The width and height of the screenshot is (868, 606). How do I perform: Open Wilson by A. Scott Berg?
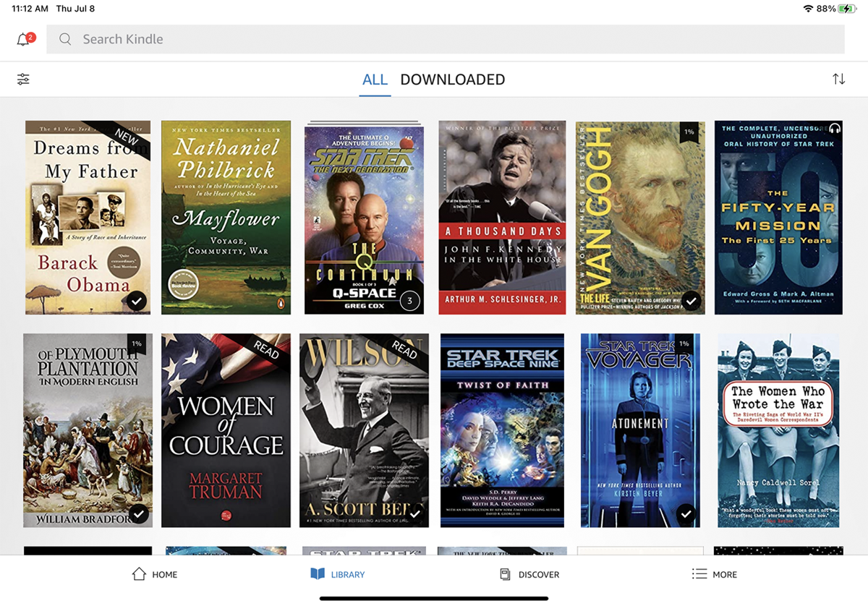(x=364, y=430)
